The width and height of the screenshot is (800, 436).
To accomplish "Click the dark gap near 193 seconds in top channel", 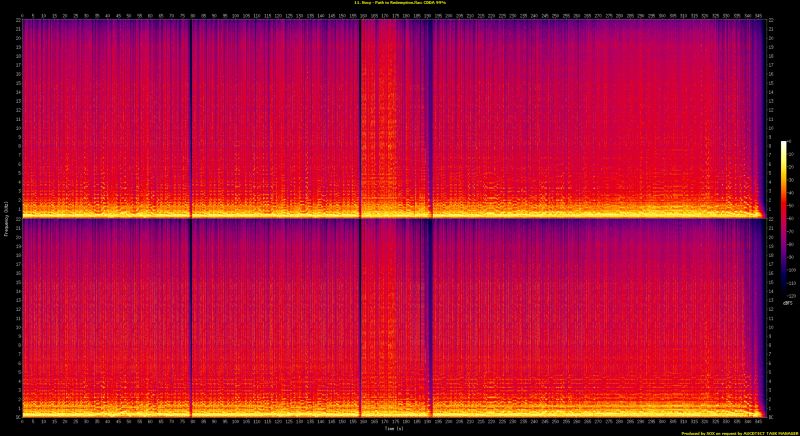I will click(431, 110).
